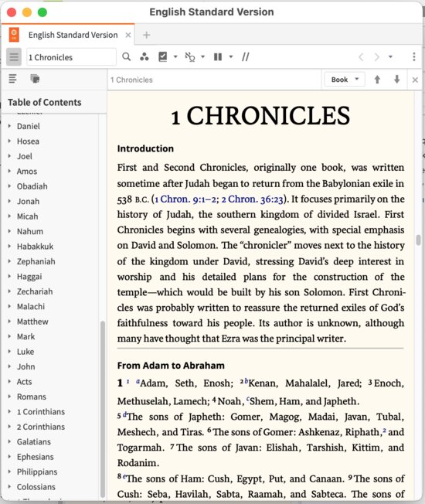Select Micah in contents list

[27, 216]
